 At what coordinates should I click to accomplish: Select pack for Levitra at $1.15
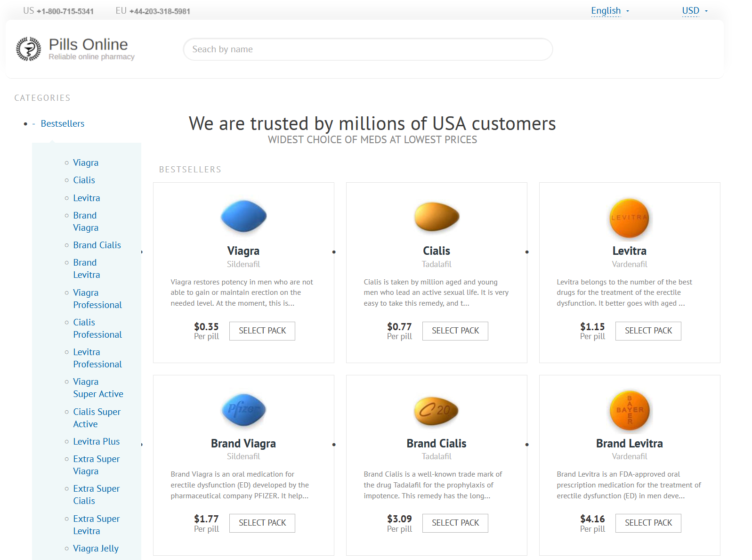(648, 331)
